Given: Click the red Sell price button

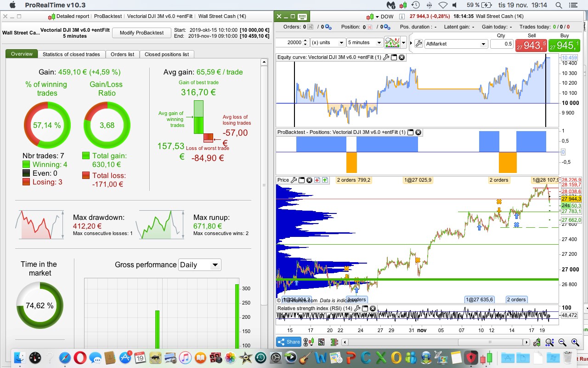Looking at the screenshot, I should [x=531, y=45].
